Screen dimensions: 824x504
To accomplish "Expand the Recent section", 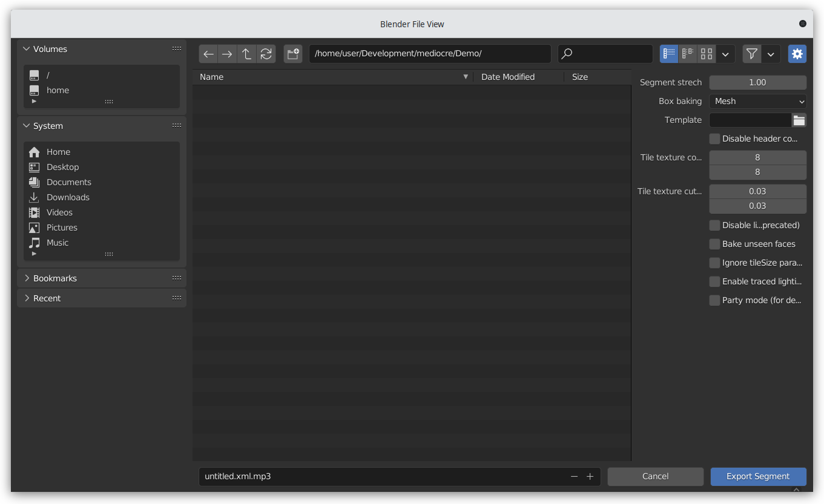I will (47, 298).
